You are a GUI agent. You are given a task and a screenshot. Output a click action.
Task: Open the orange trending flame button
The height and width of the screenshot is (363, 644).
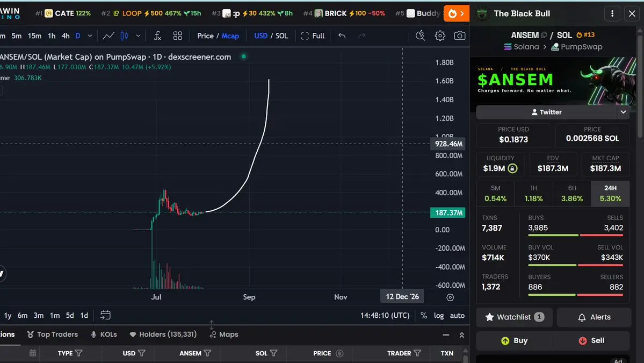[457, 13]
